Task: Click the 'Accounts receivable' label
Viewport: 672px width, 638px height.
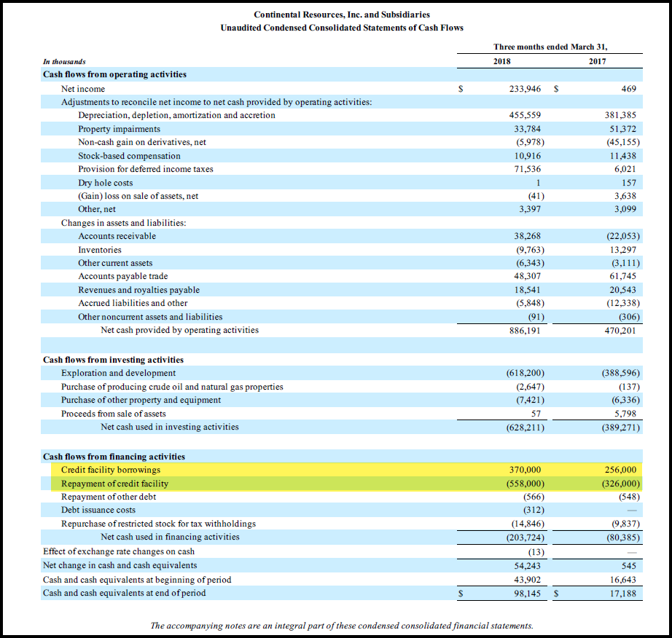Action: click(117, 236)
